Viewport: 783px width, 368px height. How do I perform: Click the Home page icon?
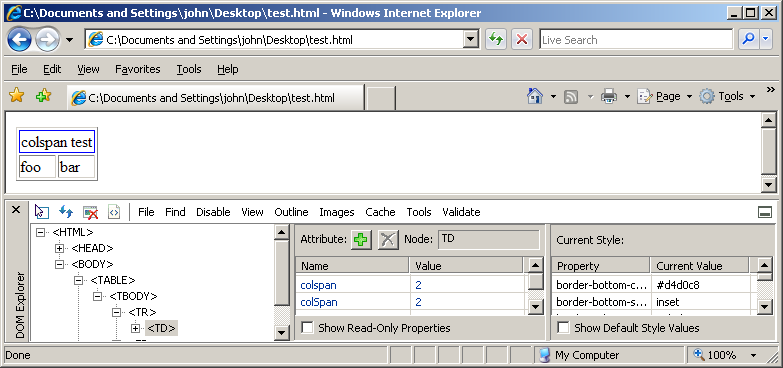[535, 96]
